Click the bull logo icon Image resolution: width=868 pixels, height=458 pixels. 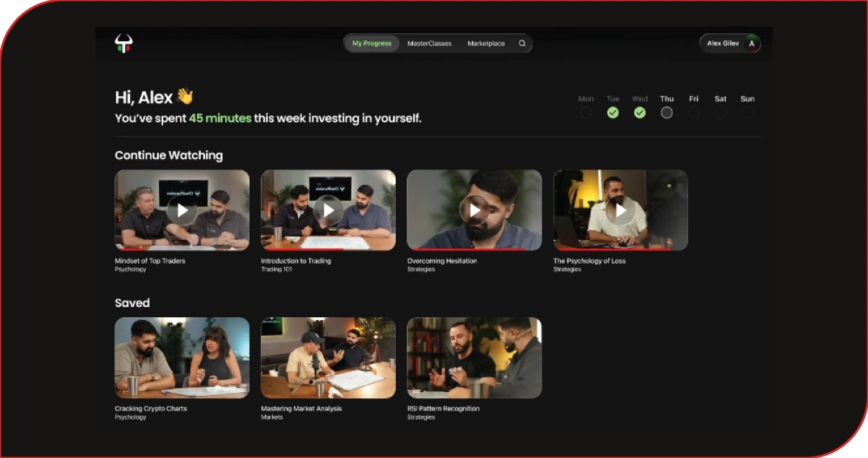[x=123, y=44]
